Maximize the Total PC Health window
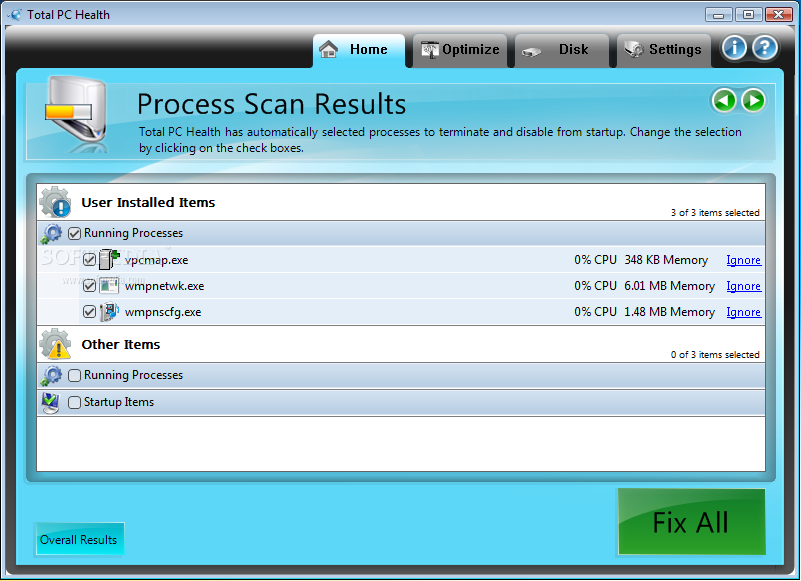The width and height of the screenshot is (801, 581). coord(748,15)
